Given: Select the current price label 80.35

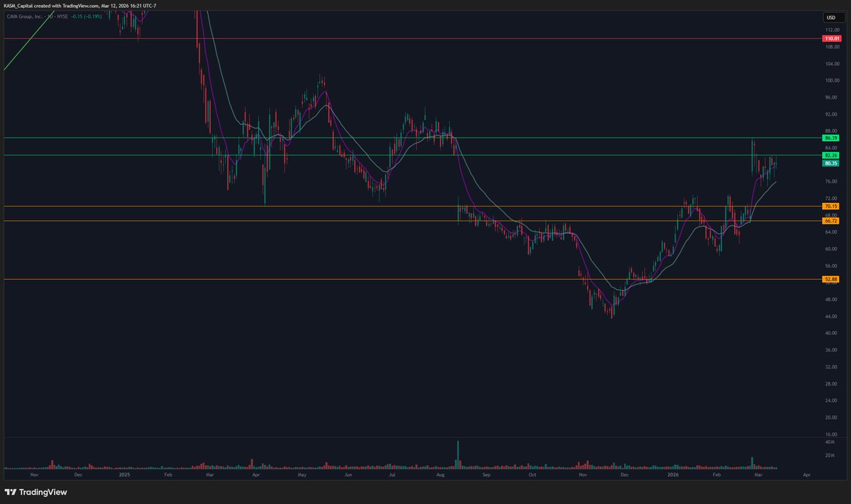Looking at the screenshot, I should 830,163.
